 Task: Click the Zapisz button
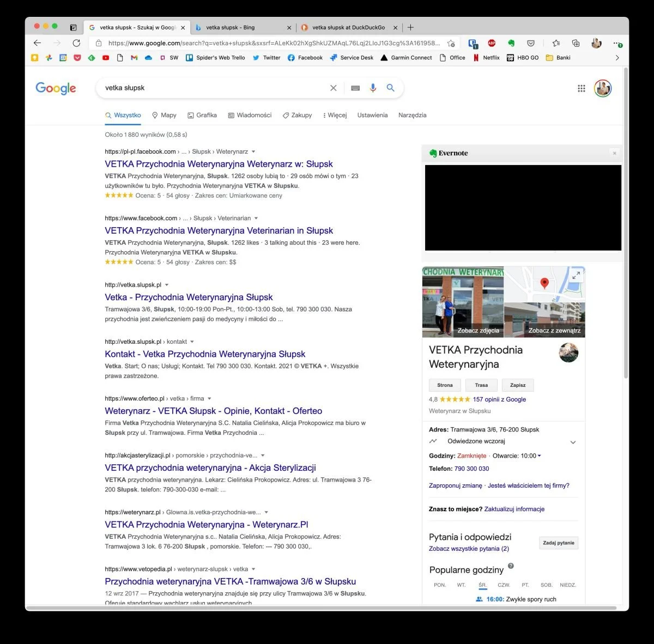pos(518,385)
